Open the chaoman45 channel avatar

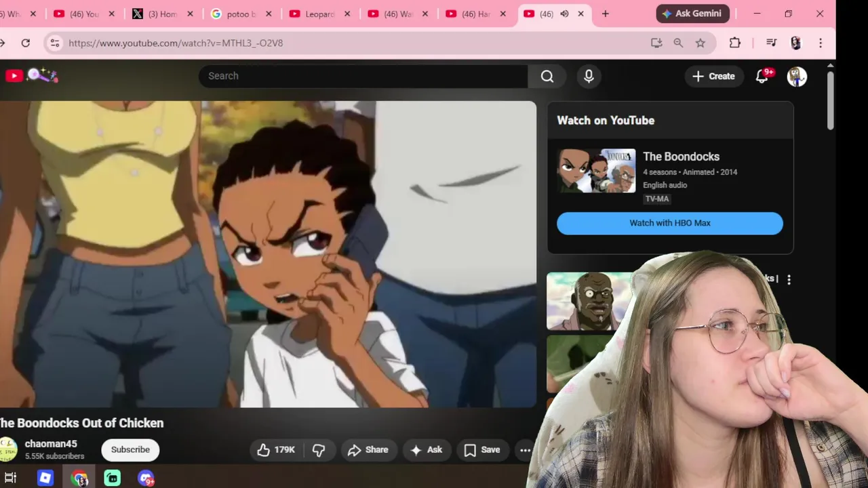click(x=7, y=449)
